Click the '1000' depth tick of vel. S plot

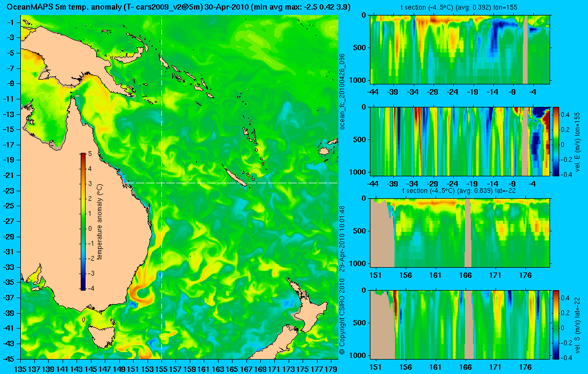pos(359,355)
